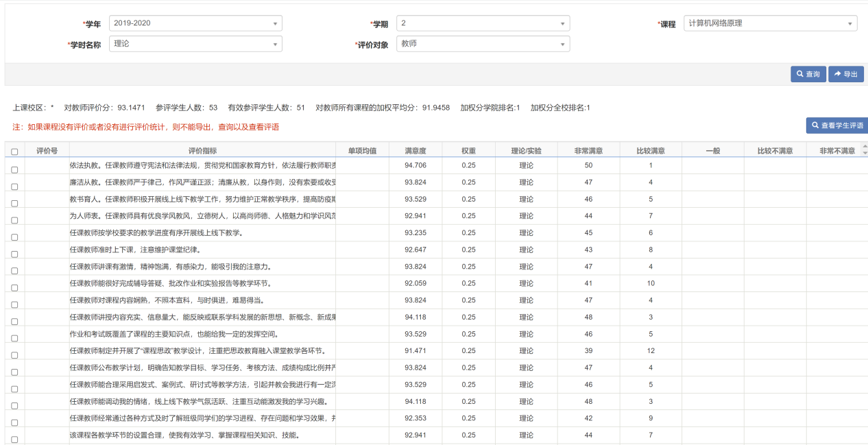Check the 该课程各教学环节 row checkbox

tap(14, 440)
